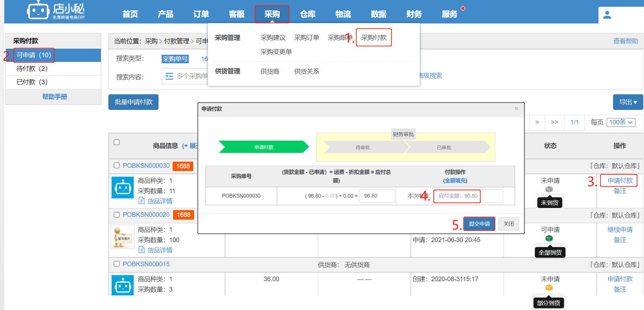This screenshot has width=644, height=310.
Task: Check the box for order POBKSN000030
Action: [x=117, y=165]
